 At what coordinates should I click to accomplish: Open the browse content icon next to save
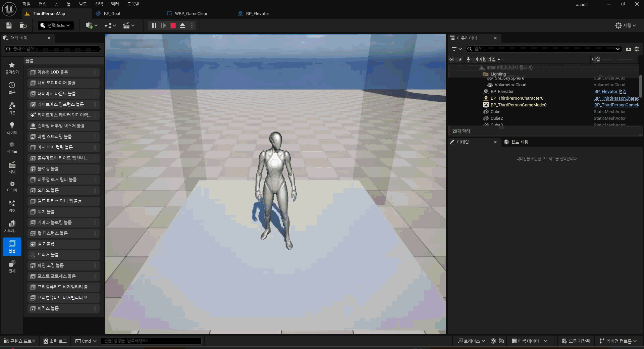23,26
